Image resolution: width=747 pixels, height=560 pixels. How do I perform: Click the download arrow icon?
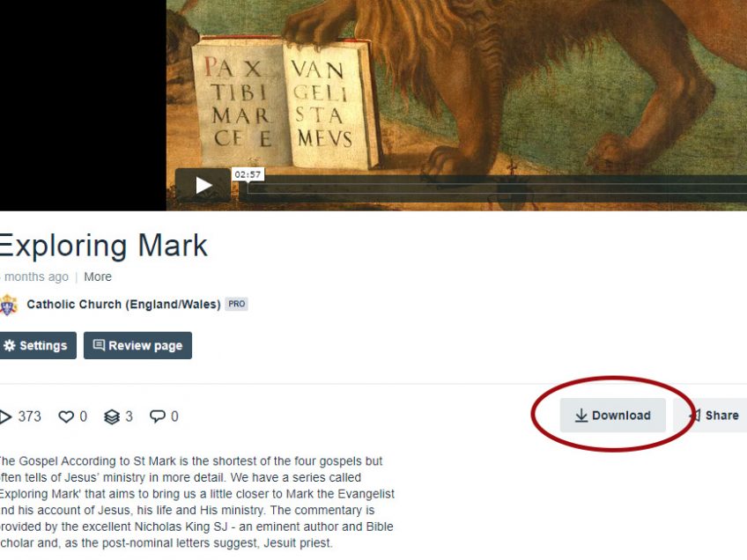coord(581,416)
